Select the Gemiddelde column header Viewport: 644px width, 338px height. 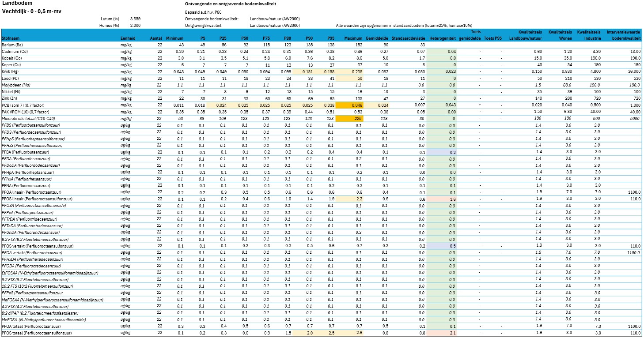[377, 38]
